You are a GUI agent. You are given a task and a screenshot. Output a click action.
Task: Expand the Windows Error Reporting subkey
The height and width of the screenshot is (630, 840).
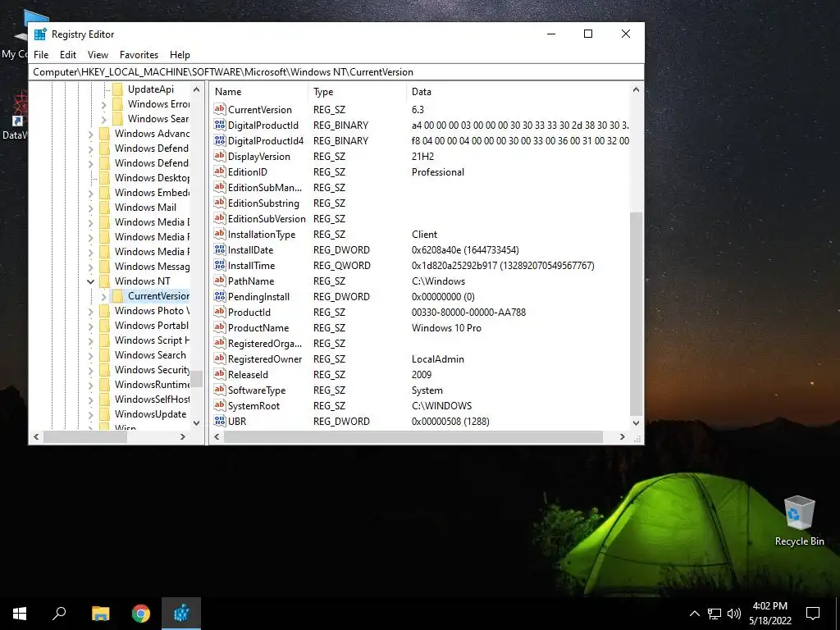pos(104,104)
